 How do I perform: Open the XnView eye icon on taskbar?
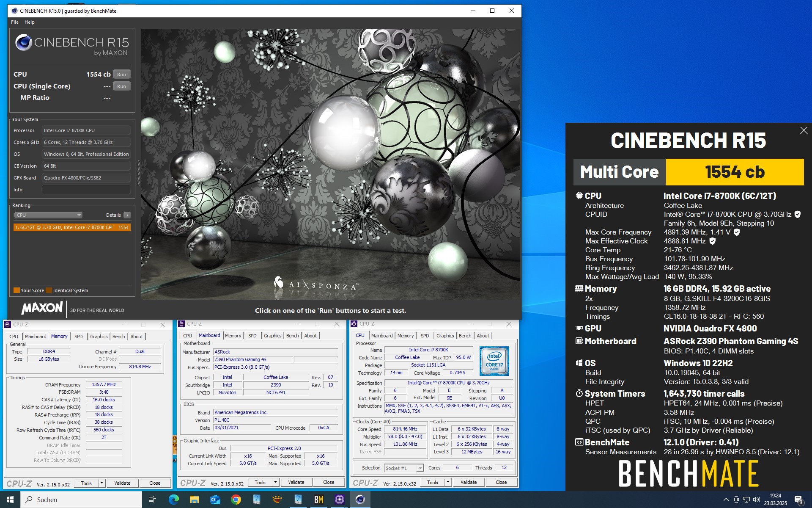click(277, 500)
